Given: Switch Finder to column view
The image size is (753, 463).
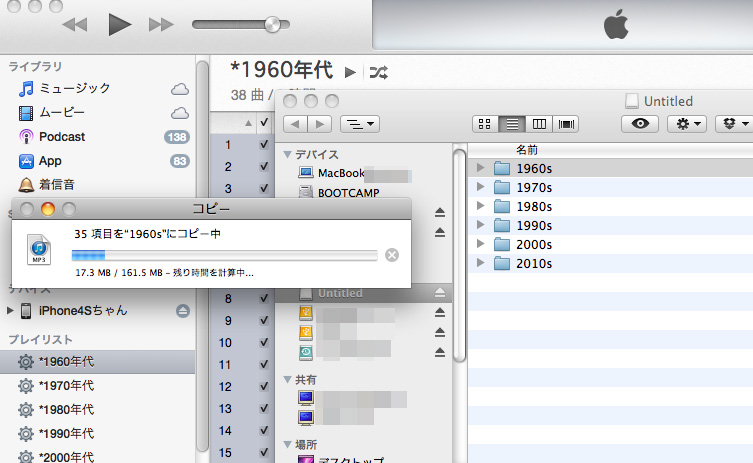Looking at the screenshot, I should pyautogui.click(x=539, y=124).
